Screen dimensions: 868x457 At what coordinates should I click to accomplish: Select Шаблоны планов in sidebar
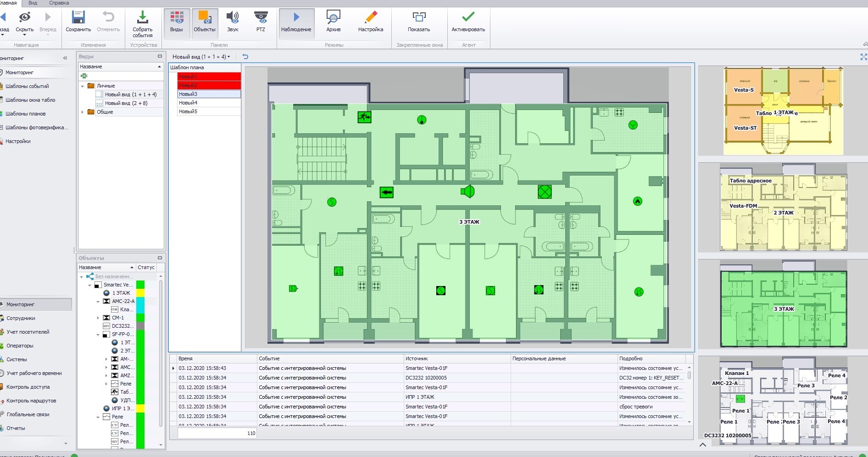[x=25, y=114]
